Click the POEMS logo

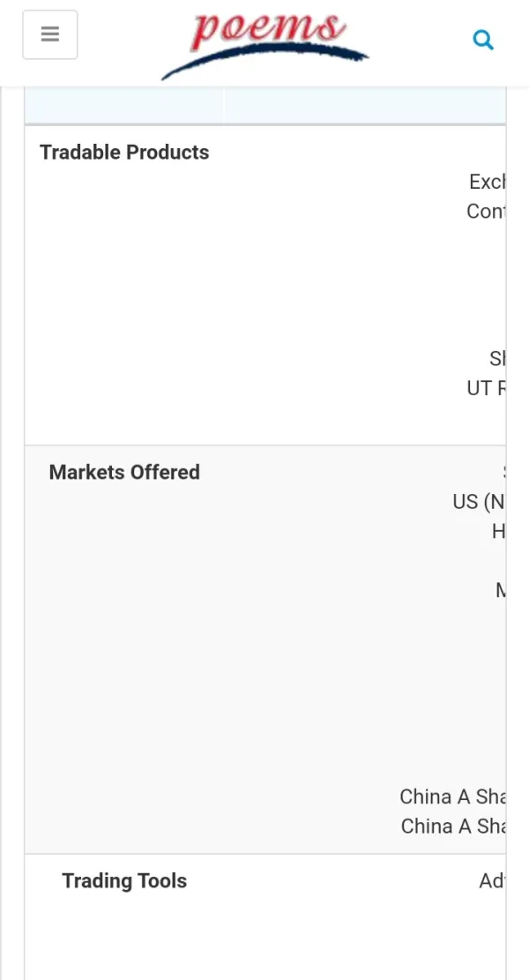point(265,32)
